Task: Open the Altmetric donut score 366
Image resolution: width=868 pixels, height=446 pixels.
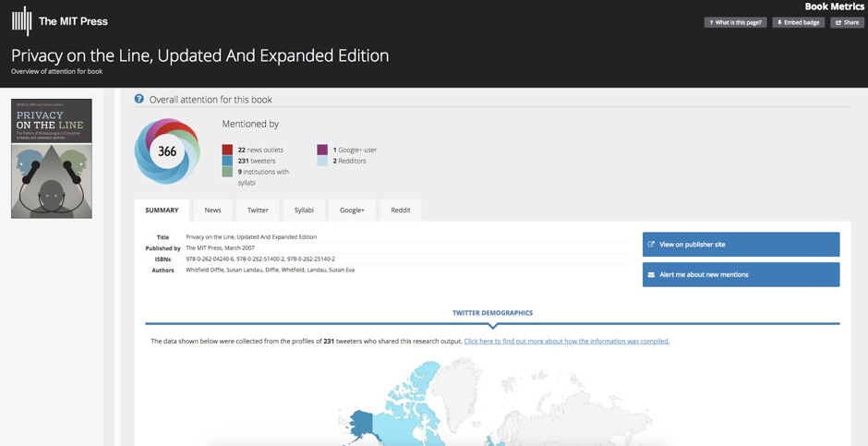Action: click(x=166, y=151)
